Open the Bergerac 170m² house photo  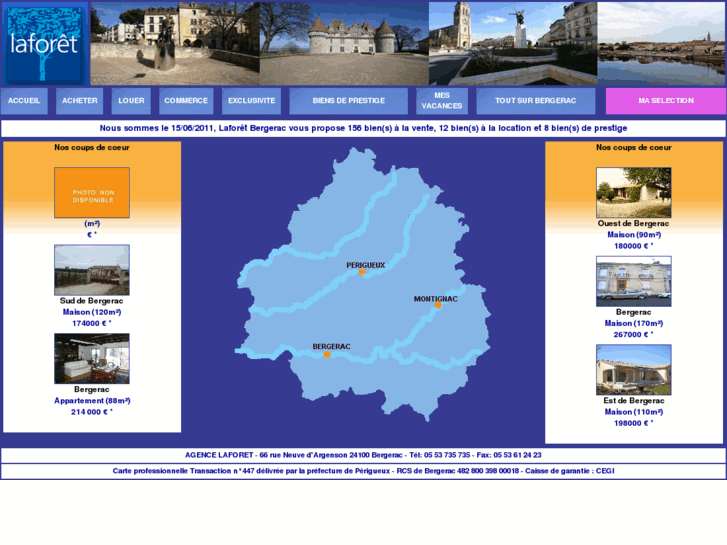633,281
